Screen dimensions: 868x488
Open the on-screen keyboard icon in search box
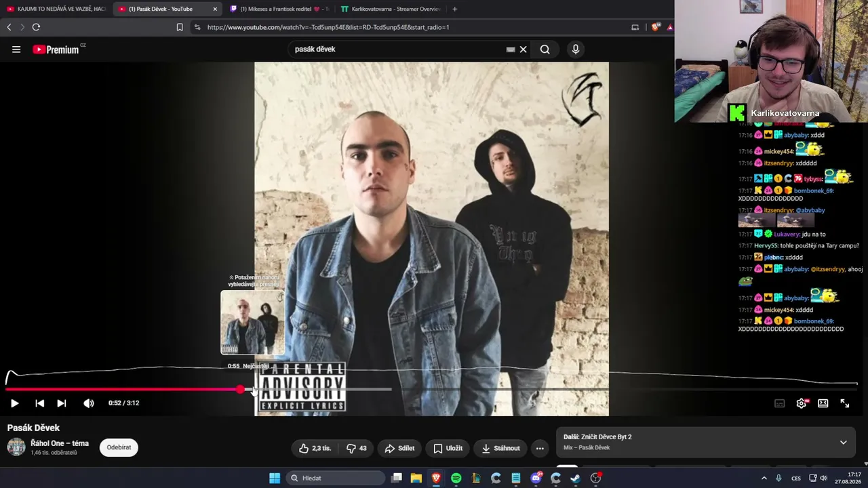pyautogui.click(x=511, y=49)
